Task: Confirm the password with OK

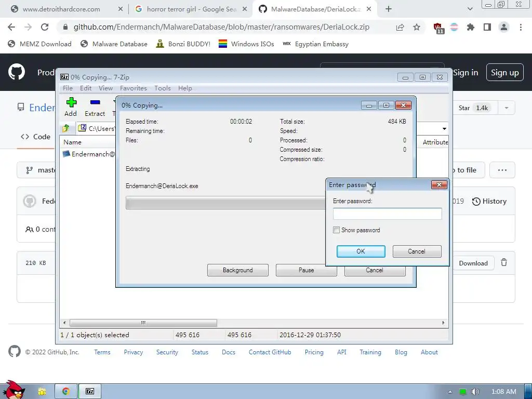Action: pyautogui.click(x=361, y=251)
